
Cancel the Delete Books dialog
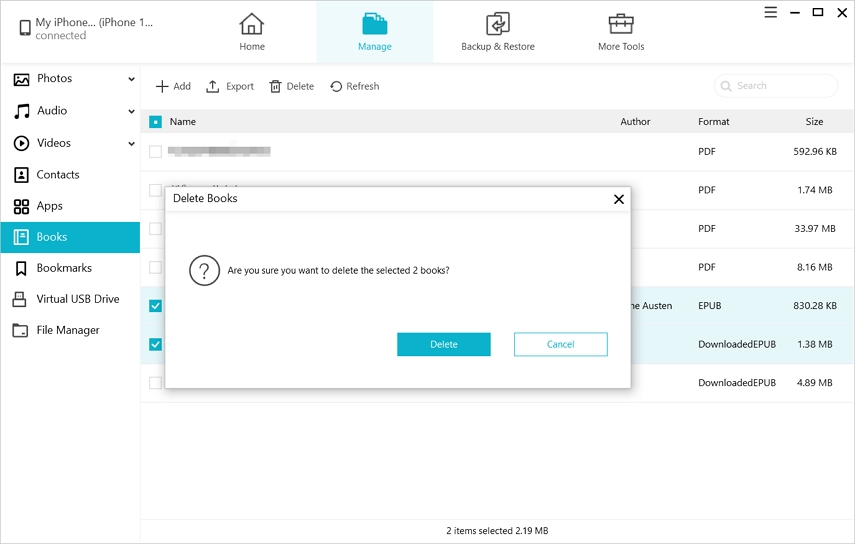click(560, 344)
